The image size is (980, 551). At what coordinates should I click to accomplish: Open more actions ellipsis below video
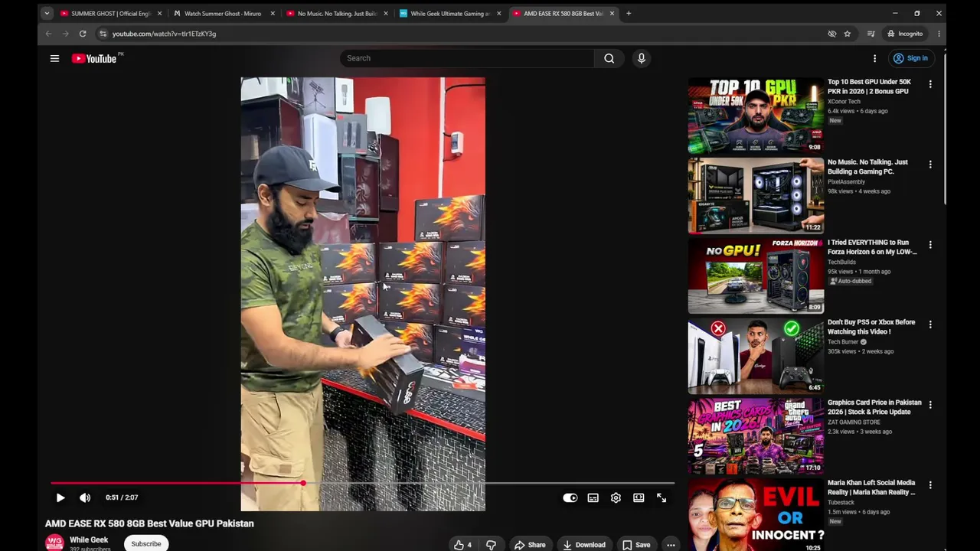click(671, 545)
